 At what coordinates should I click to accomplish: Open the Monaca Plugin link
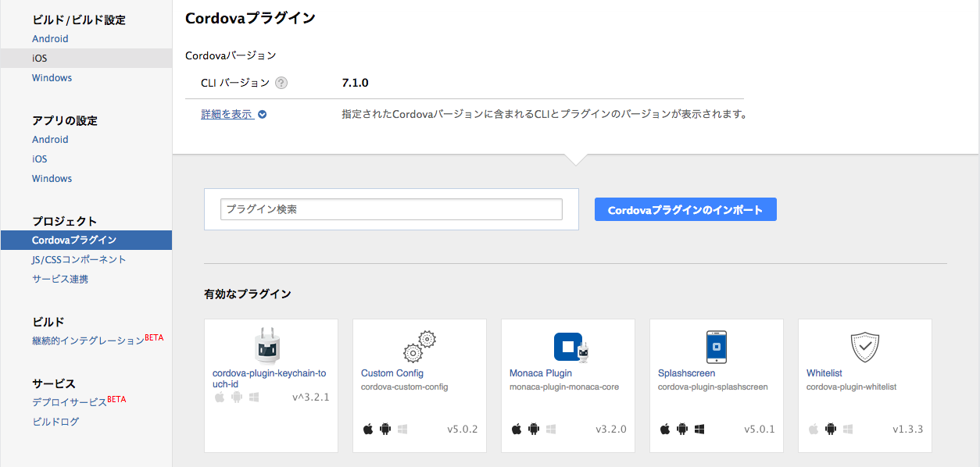pyautogui.click(x=541, y=373)
